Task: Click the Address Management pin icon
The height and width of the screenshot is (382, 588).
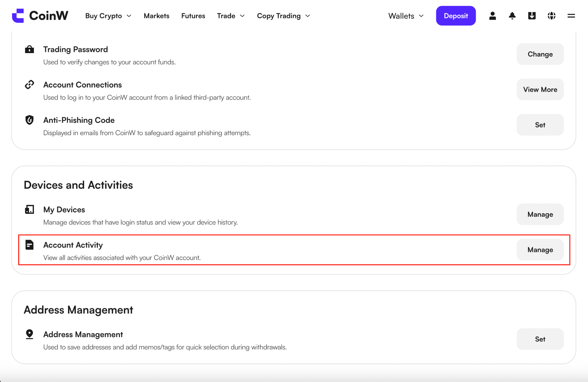Action: pyautogui.click(x=29, y=334)
